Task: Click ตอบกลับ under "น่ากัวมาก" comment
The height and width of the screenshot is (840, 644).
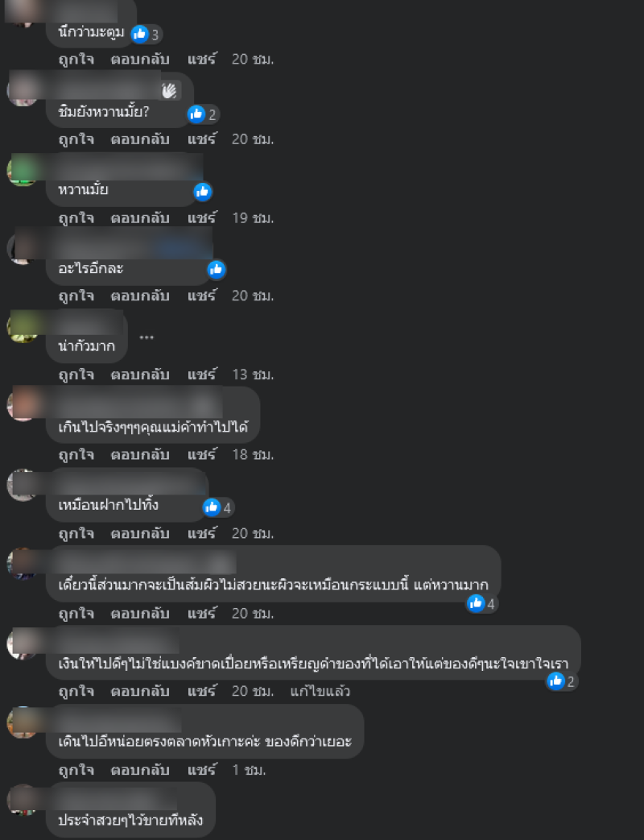Action: 140,374
